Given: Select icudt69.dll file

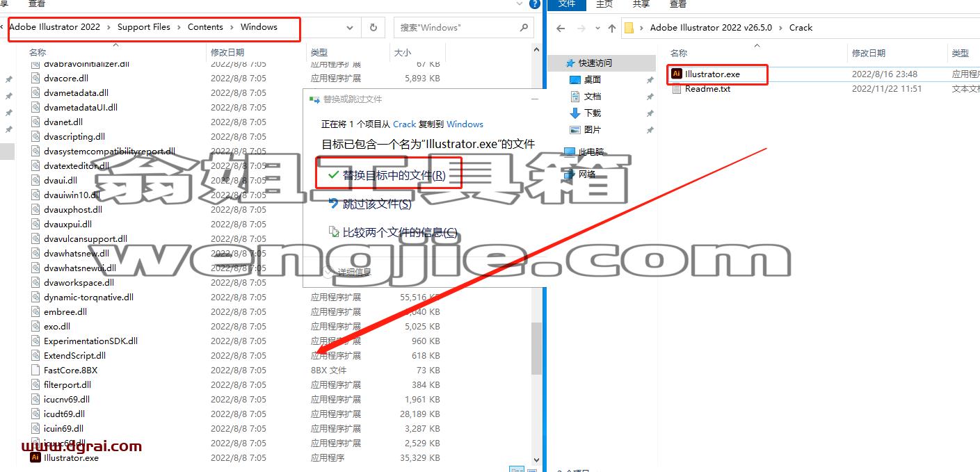Looking at the screenshot, I should coord(64,414).
